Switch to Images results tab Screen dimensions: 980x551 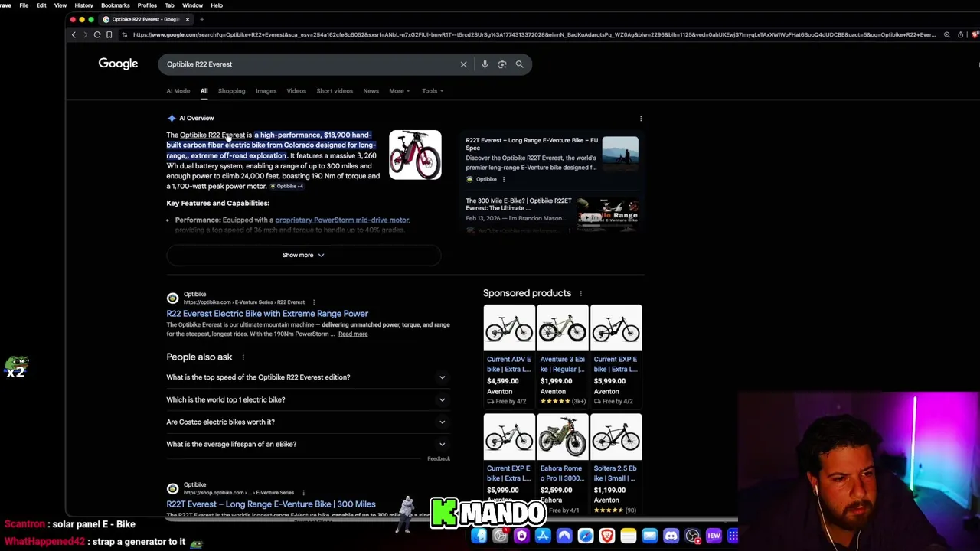pyautogui.click(x=266, y=91)
